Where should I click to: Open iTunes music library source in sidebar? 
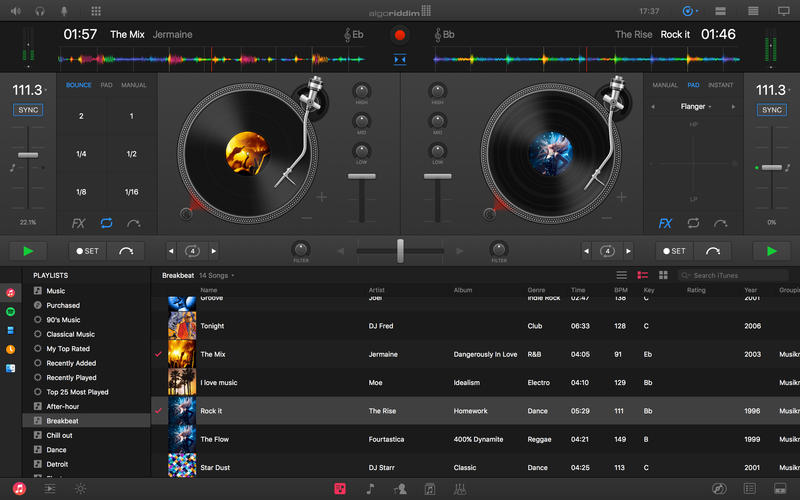pyautogui.click(x=10, y=293)
